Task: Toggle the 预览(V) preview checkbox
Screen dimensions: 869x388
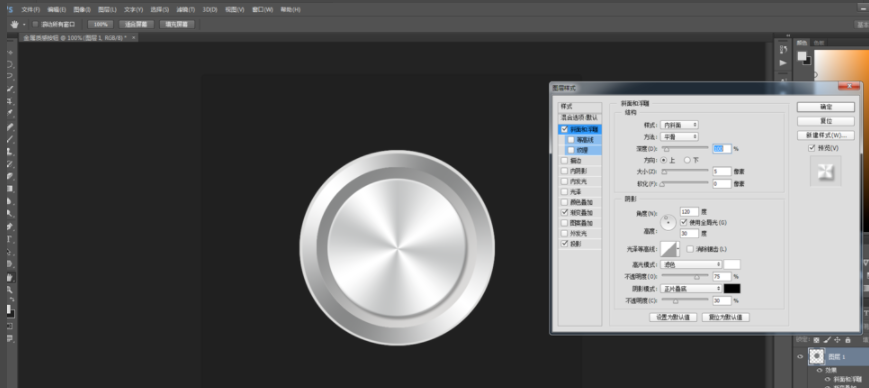Action: (x=812, y=148)
